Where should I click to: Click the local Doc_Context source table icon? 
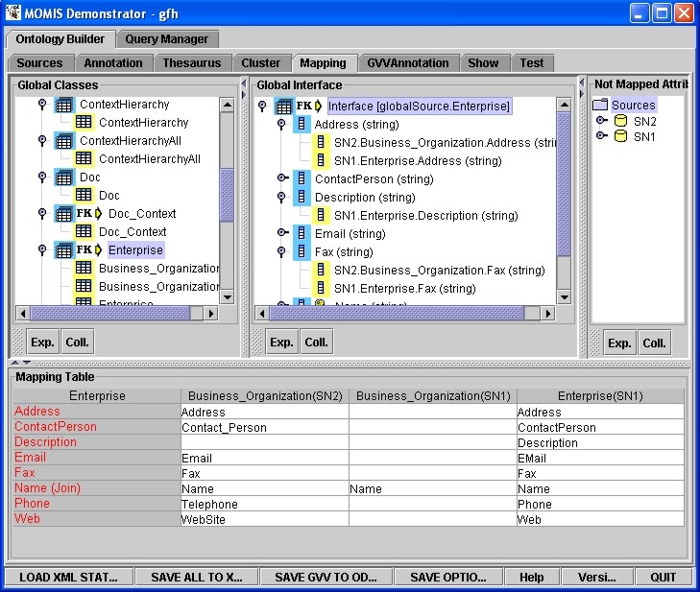tap(84, 231)
